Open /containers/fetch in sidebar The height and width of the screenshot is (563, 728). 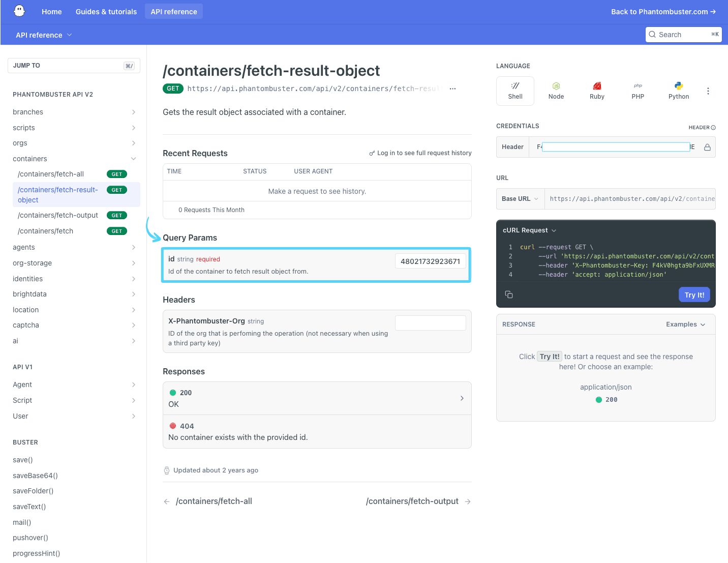pos(46,231)
